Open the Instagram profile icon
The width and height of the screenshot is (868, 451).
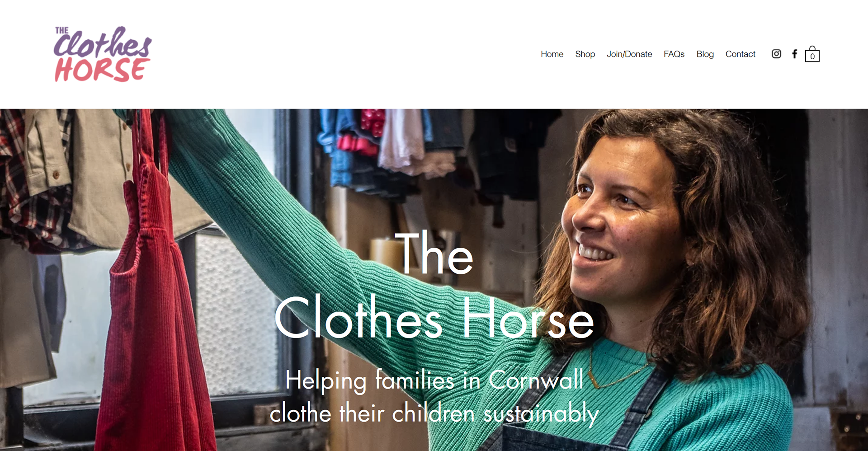click(x=776, y=54)
